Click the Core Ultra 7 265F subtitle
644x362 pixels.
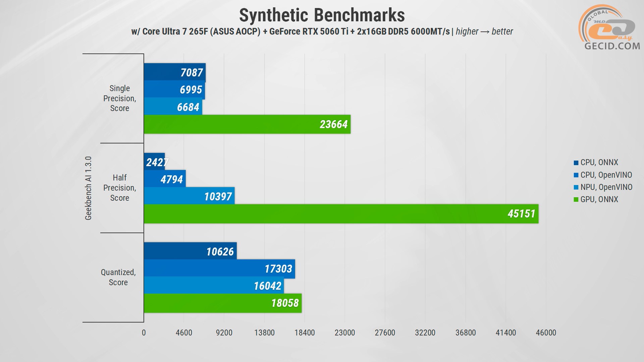tap(322, 32)
